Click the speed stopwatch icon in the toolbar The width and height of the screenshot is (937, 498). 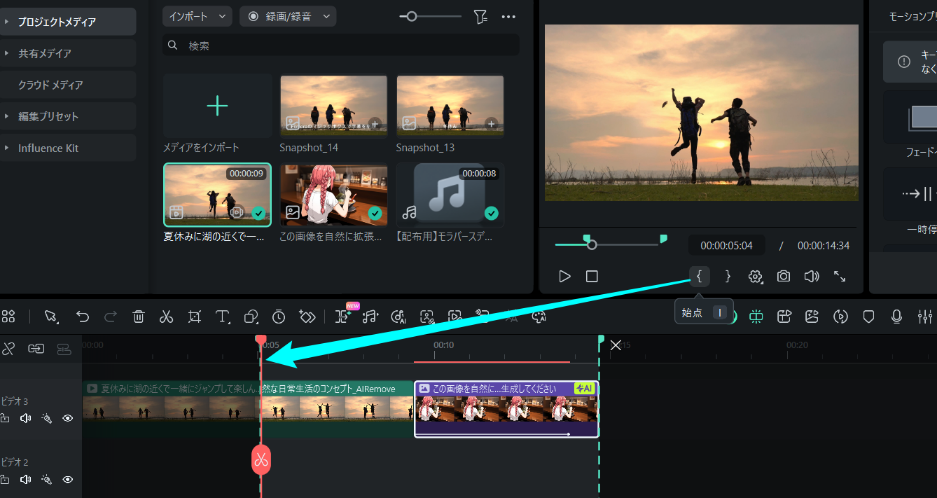(279, 317)
